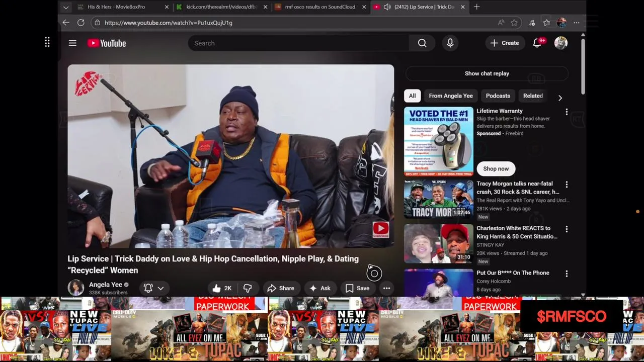Click the browser address bar URL
644x362 pixels.
point(169,23)
